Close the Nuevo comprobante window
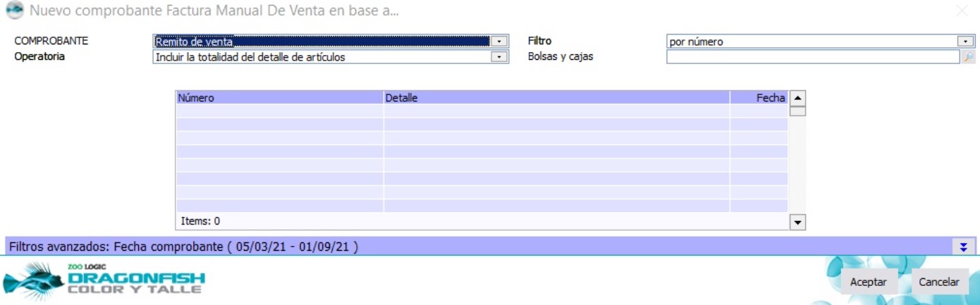 pyautogui.click(x=962, y=11)
